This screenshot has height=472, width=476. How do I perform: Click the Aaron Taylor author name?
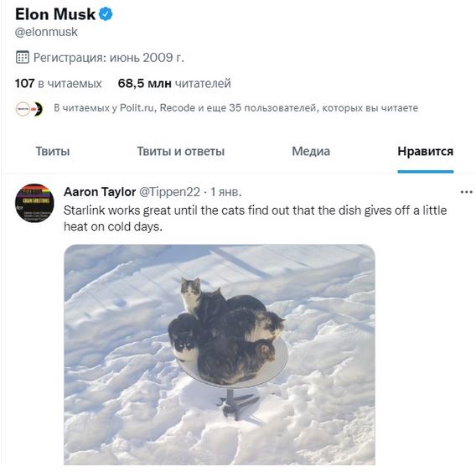100,192
